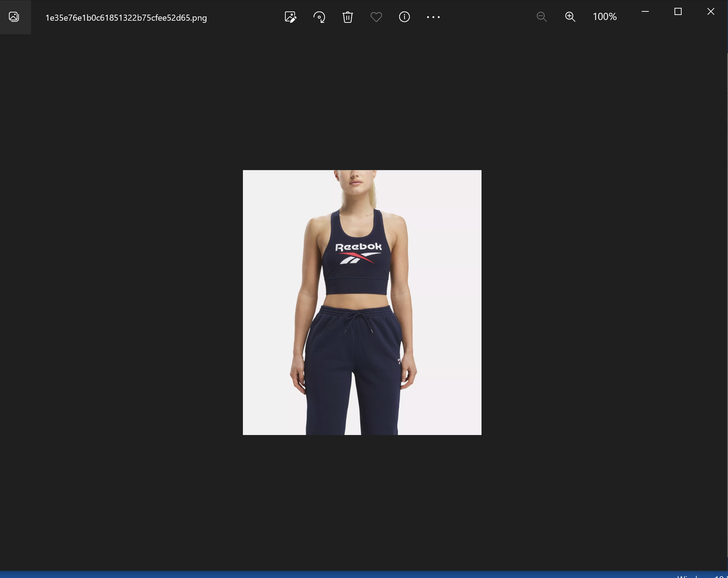Open the Photos collection gallery icon
This screenshot has width=728, height=578.
pyautogui.click(x=14, y=17)
